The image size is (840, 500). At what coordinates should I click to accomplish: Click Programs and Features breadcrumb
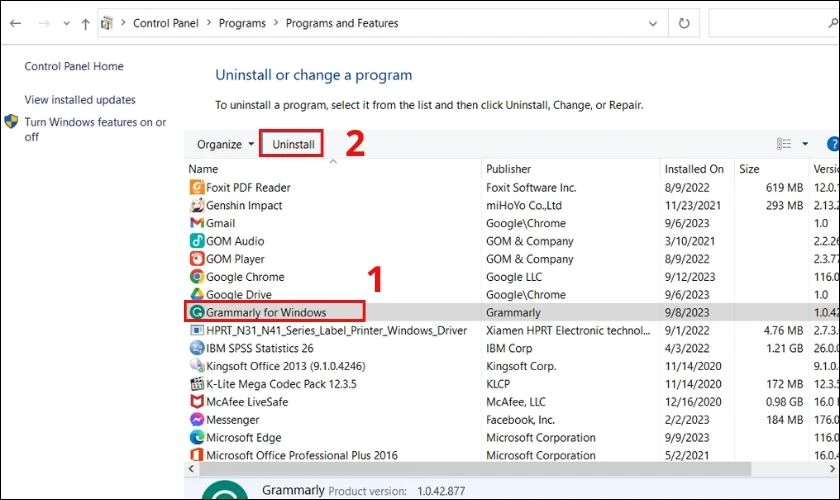342,23
